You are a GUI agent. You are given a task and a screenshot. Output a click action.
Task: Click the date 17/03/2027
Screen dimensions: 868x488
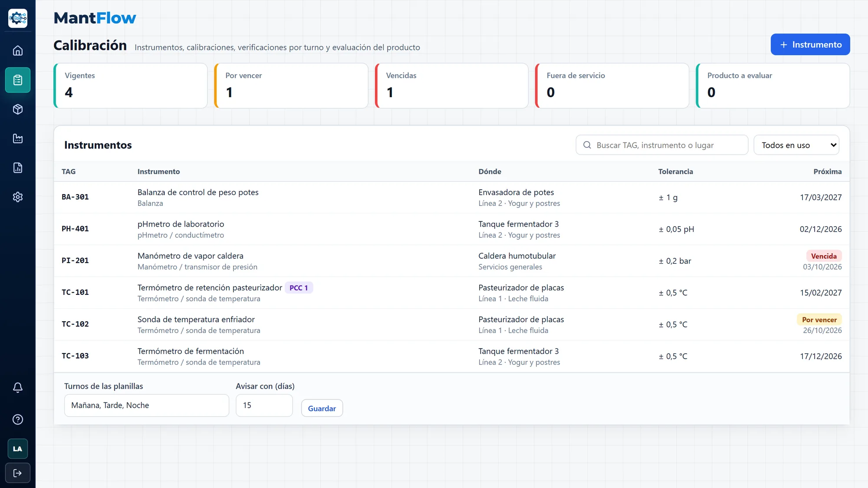(821, 198)
